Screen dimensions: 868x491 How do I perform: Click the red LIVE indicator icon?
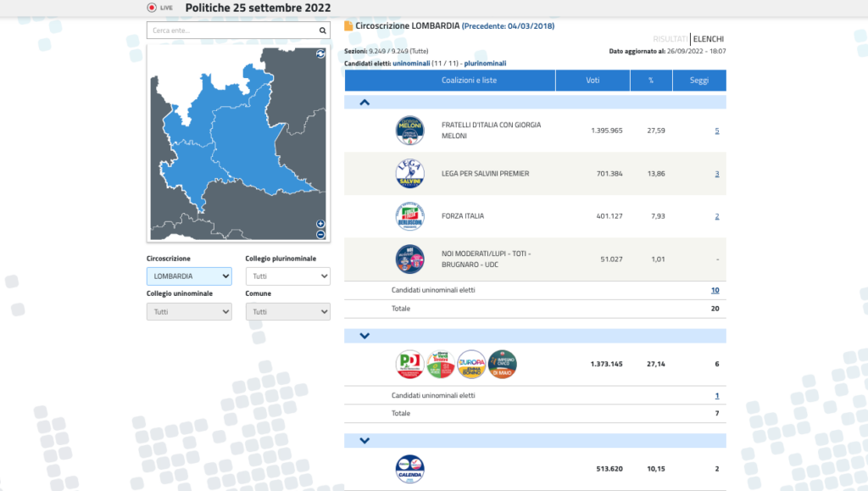point(152,8)
